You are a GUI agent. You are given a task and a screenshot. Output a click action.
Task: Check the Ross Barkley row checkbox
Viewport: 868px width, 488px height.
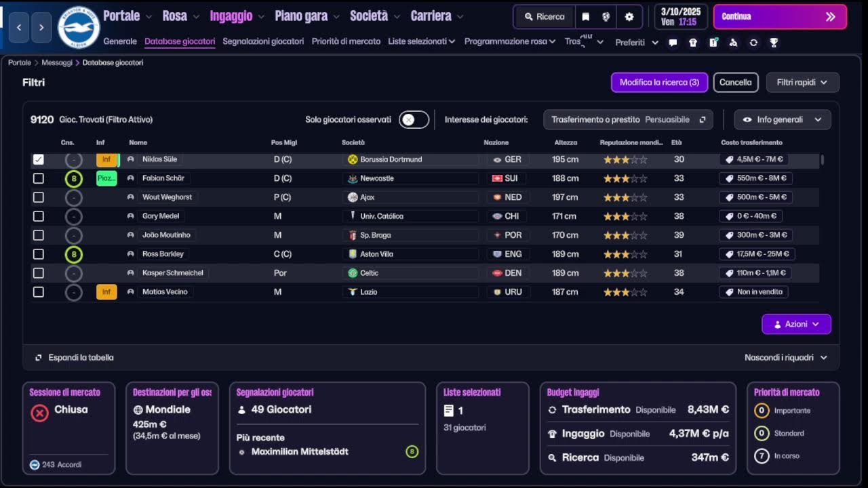point(39,254)
